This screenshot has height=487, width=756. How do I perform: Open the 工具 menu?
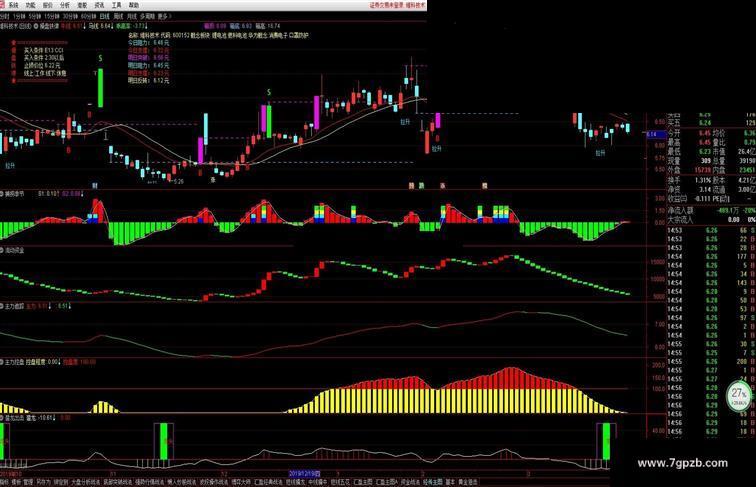tap(117, 5)
